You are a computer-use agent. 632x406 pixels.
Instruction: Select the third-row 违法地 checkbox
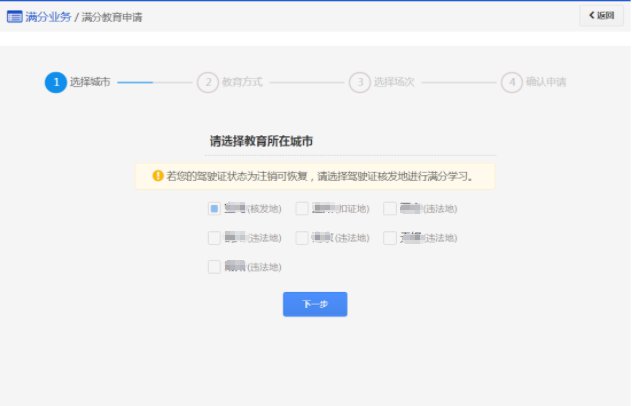tap(214, 267)
